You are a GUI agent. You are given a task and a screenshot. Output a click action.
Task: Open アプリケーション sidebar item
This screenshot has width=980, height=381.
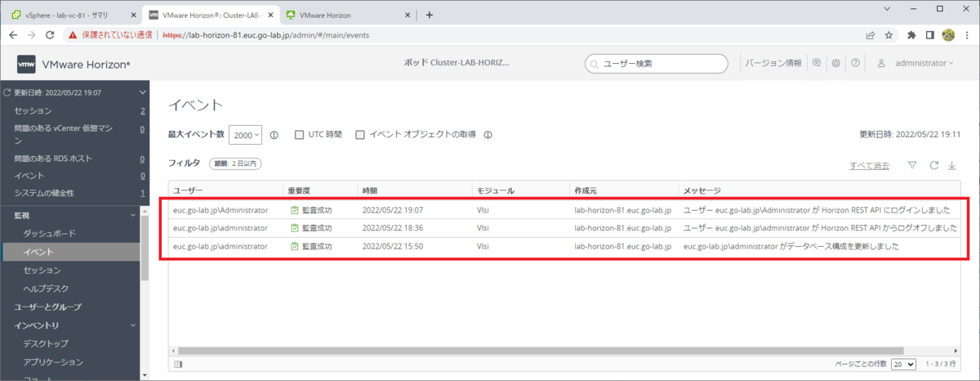pos(53,361)
